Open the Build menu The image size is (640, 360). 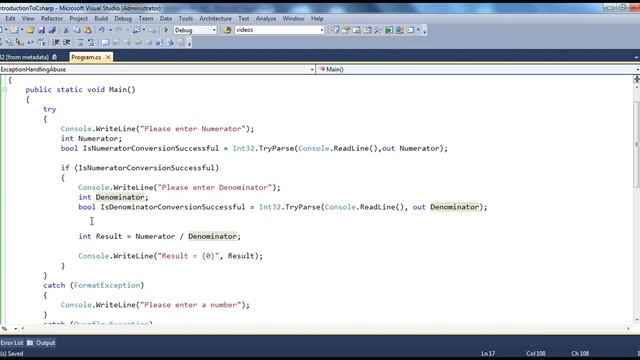tap(101, 19)
